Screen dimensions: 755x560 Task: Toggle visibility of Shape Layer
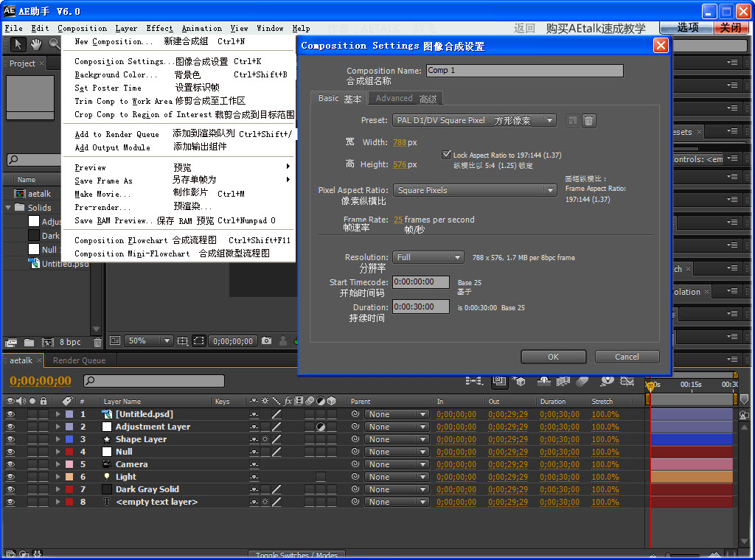pos(10,439)
